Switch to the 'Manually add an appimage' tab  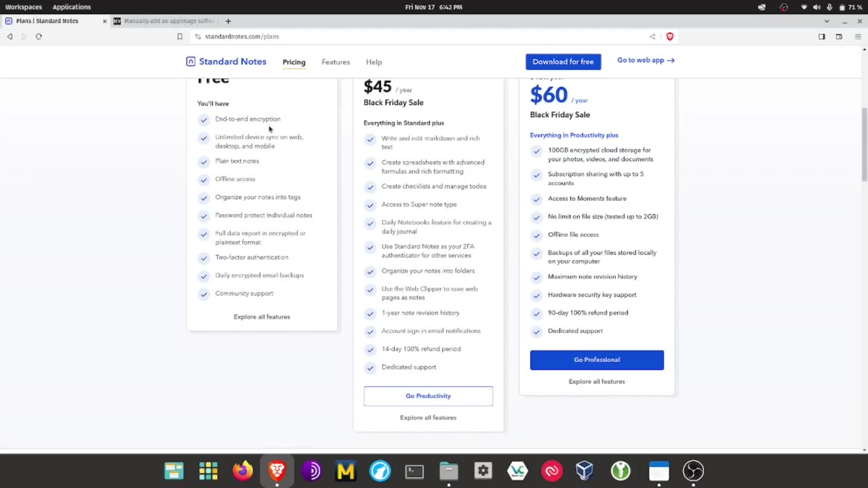coord(164,21)
